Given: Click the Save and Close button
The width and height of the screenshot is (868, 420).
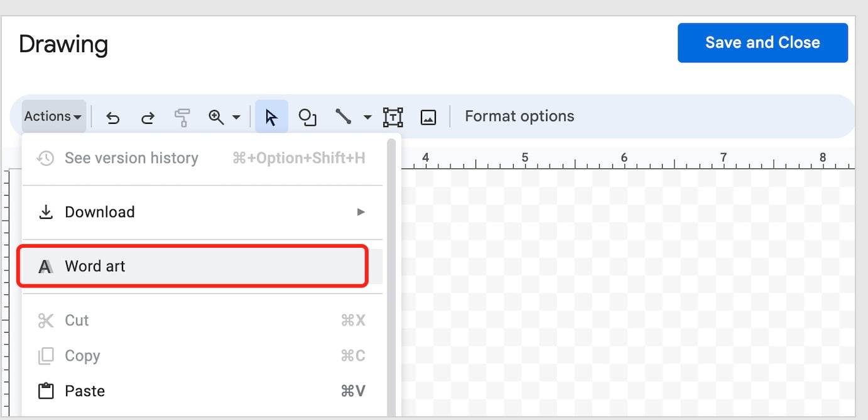Looking at the screenshot, I should click(x=762, y=43).
